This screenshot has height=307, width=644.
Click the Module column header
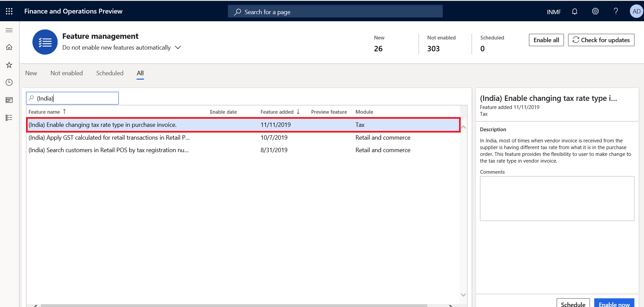[x=364, y=112]
